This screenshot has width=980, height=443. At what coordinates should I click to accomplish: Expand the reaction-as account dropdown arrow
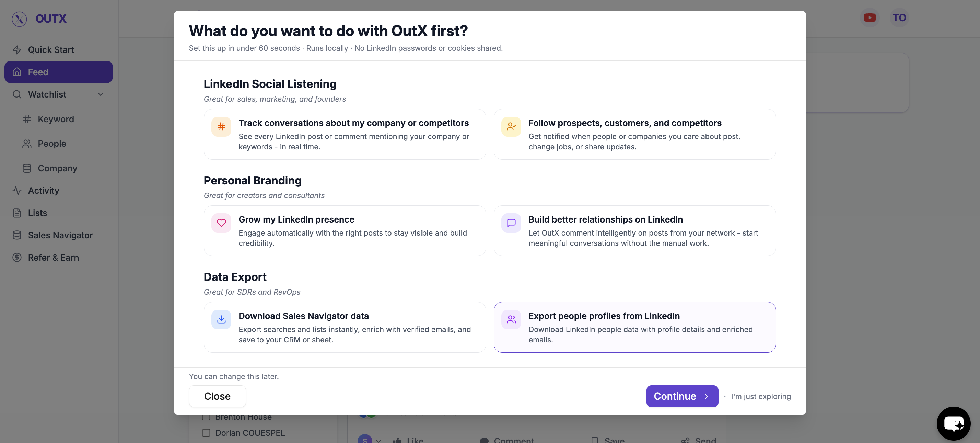tap(378, 441)
